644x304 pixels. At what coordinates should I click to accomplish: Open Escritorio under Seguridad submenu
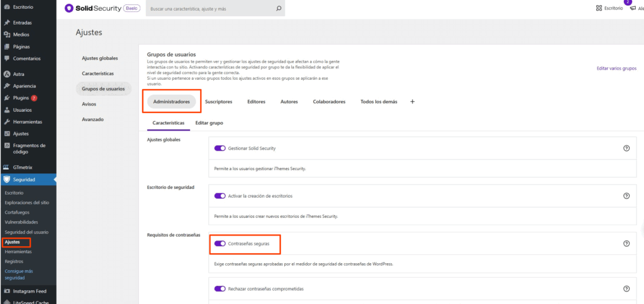(14, 192)
